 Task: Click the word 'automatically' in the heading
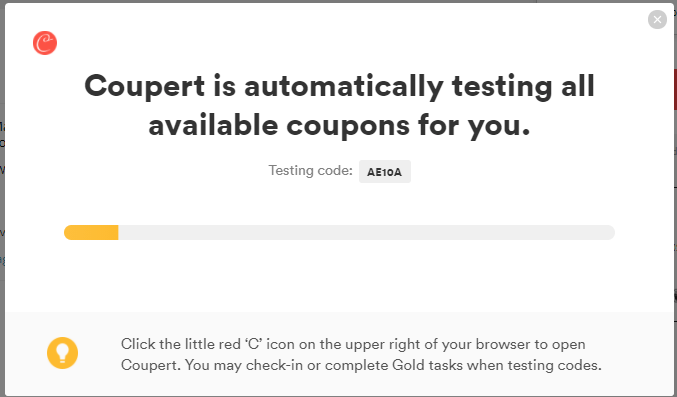(344, 86)
